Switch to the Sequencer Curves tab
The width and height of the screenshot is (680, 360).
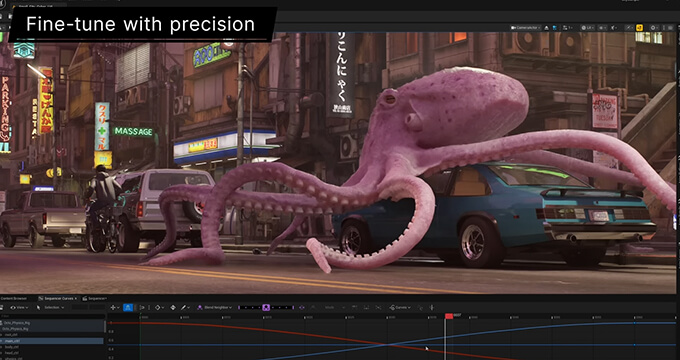(57, 298)
